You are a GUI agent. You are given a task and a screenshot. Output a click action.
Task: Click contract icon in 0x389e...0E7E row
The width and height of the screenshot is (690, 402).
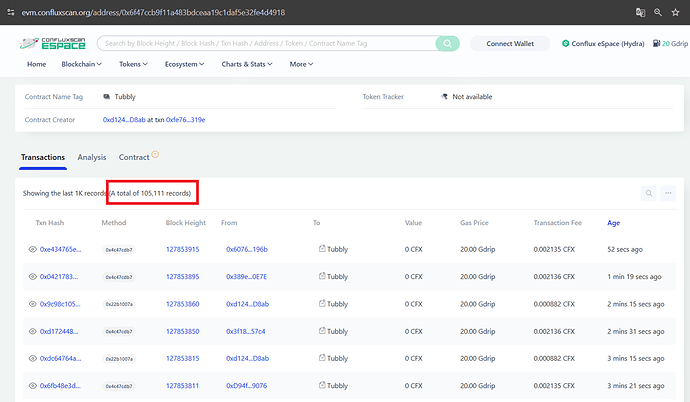pyautogui.click(x=322, y=276)
